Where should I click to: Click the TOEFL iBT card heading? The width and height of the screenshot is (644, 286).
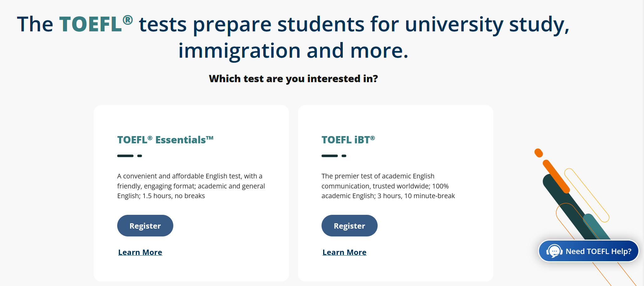348,140
